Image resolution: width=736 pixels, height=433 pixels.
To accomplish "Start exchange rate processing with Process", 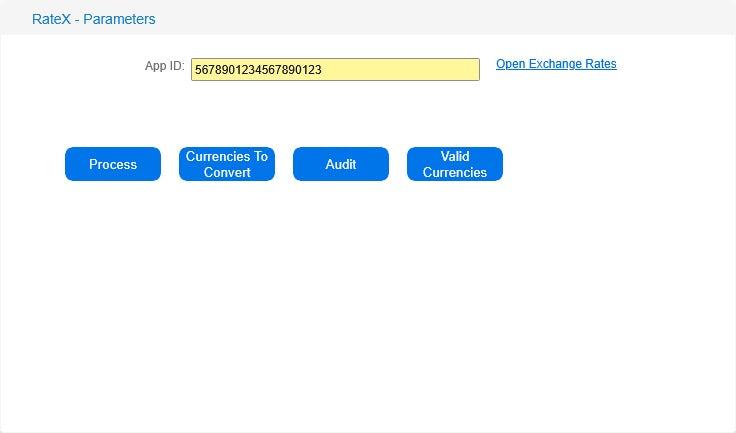I will click(113, 164).
